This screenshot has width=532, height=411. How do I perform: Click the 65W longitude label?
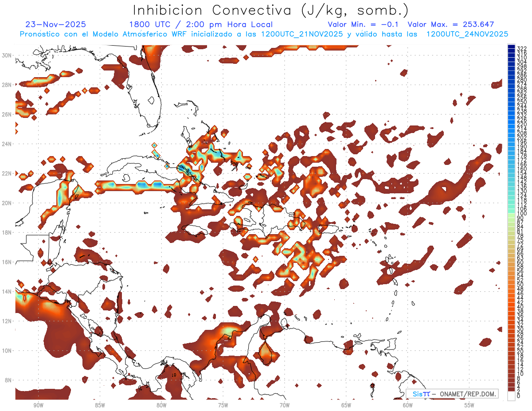[346, 406]
